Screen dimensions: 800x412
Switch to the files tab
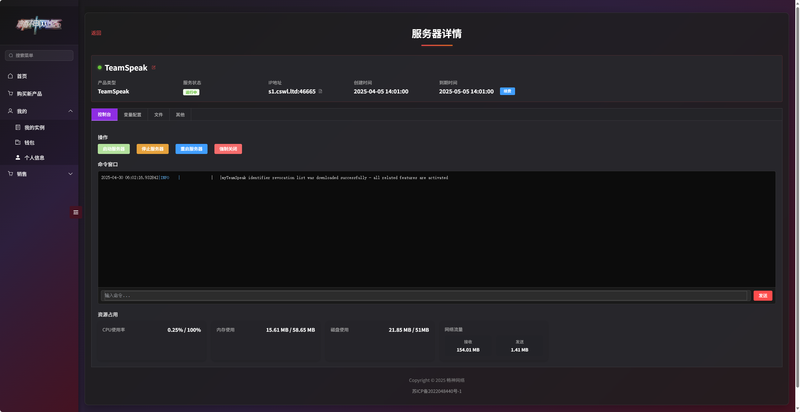pyautogui.click(x=159, y=115)
